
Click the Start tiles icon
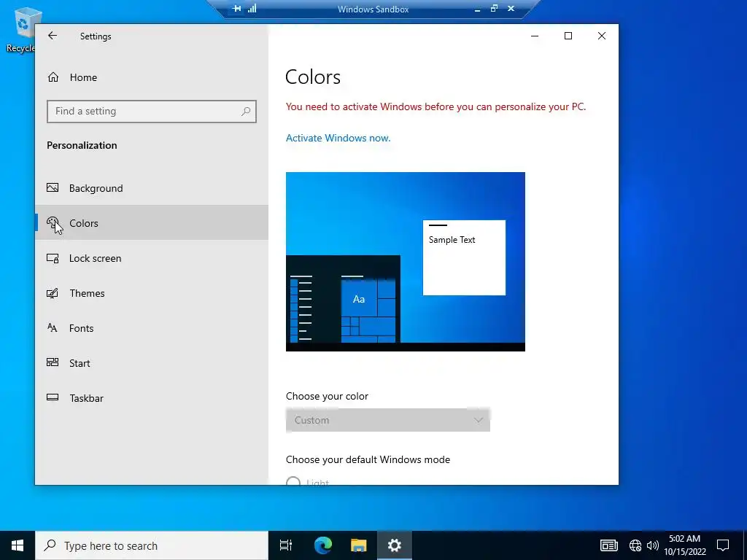(x=53, y=362)
